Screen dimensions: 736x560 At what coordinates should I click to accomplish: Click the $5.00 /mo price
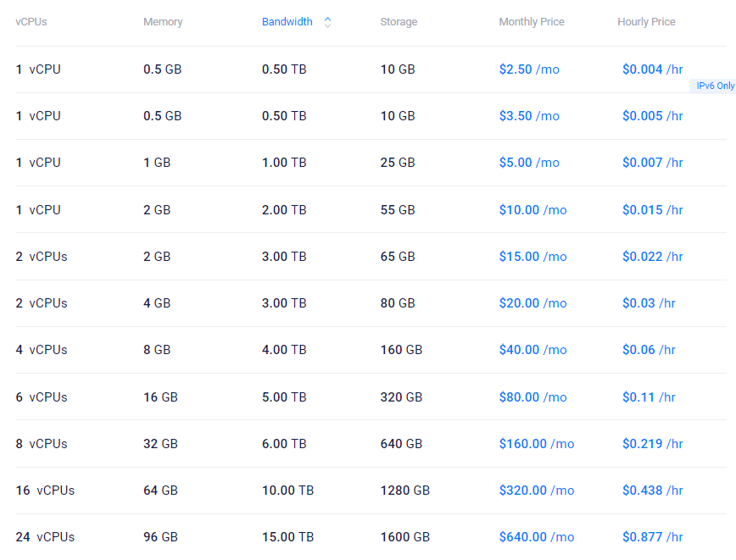click(x=529, y=163)
